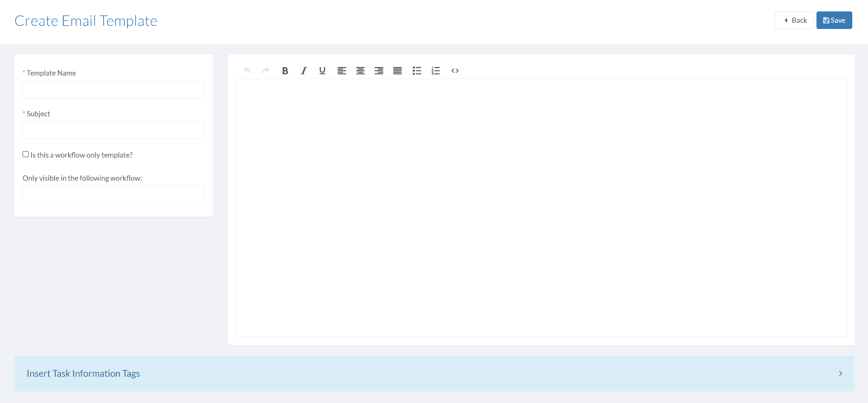
Task: Click the source code view icon
Action: (x=454, y=70)
